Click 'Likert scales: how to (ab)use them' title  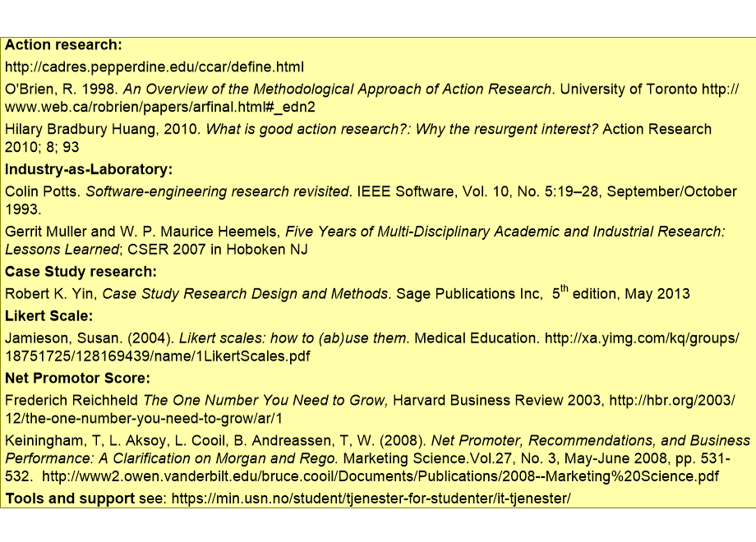click(x=293, y=338)
